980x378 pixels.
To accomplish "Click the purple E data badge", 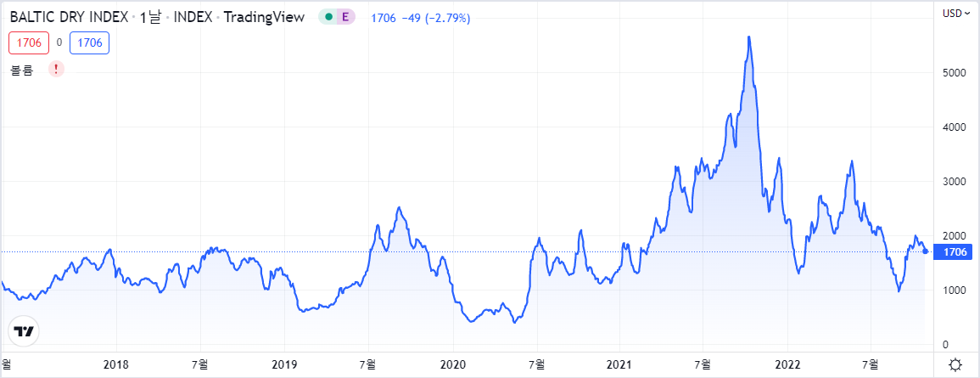I will (x=345, y=18).
